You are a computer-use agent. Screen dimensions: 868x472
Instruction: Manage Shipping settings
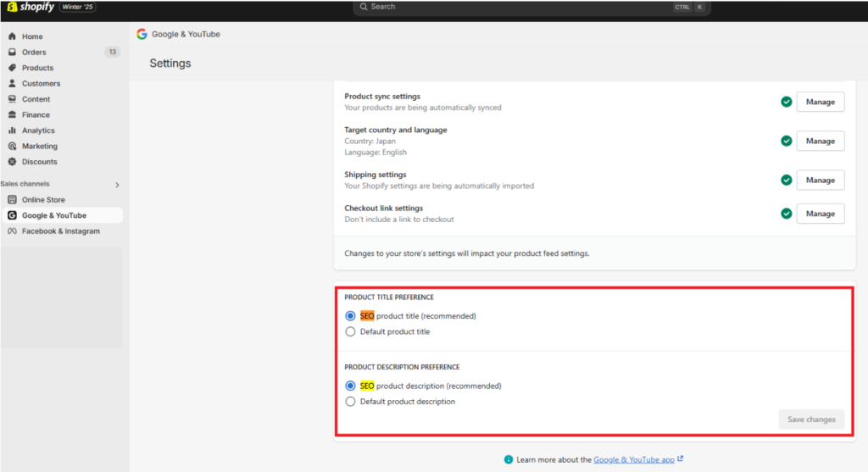click(x=821, y=180)
